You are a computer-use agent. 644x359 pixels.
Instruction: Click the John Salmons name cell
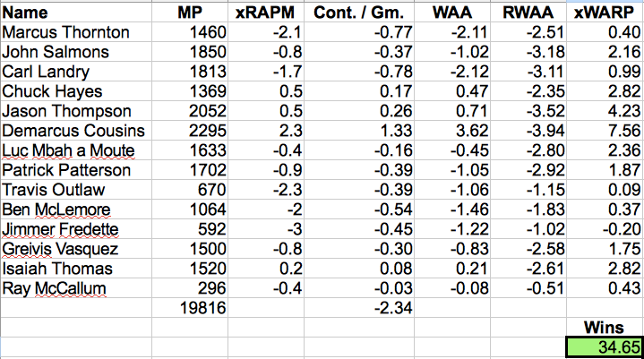click(x=76, y=52)
